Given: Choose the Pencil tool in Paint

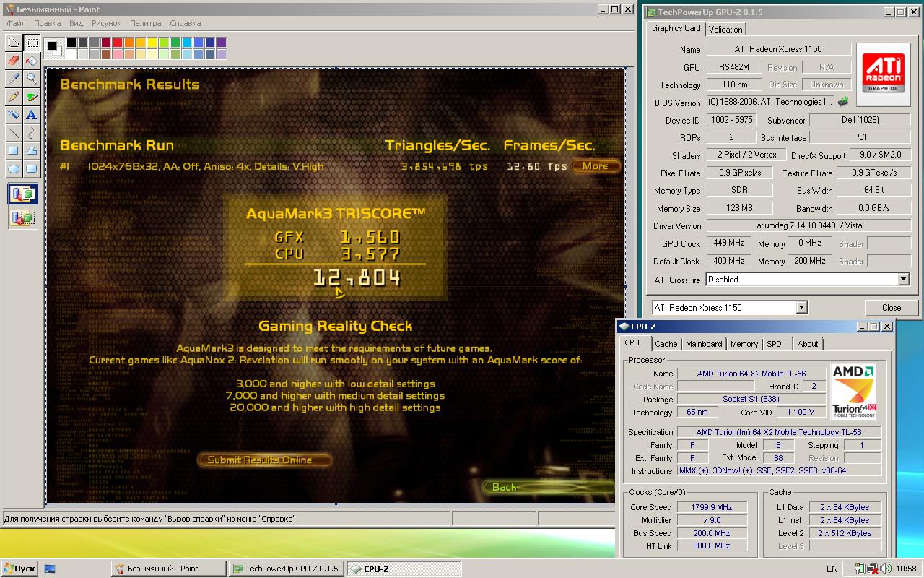Looking at the screenshot, I should 13,97.
